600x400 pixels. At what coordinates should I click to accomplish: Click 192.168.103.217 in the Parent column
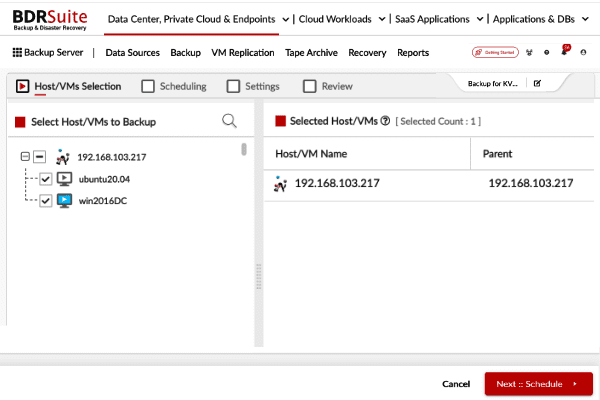click(531, 183)
